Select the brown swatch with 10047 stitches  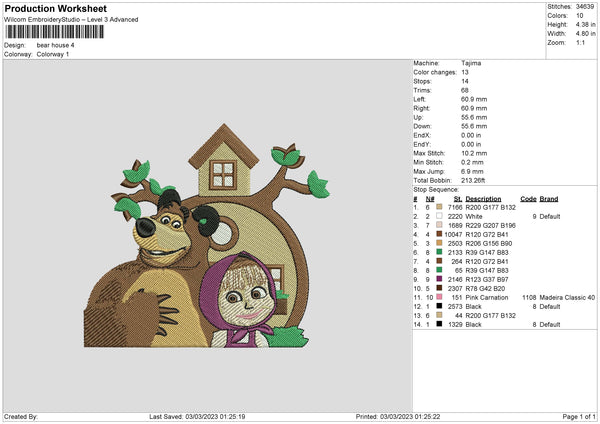(x=439, y=234)
